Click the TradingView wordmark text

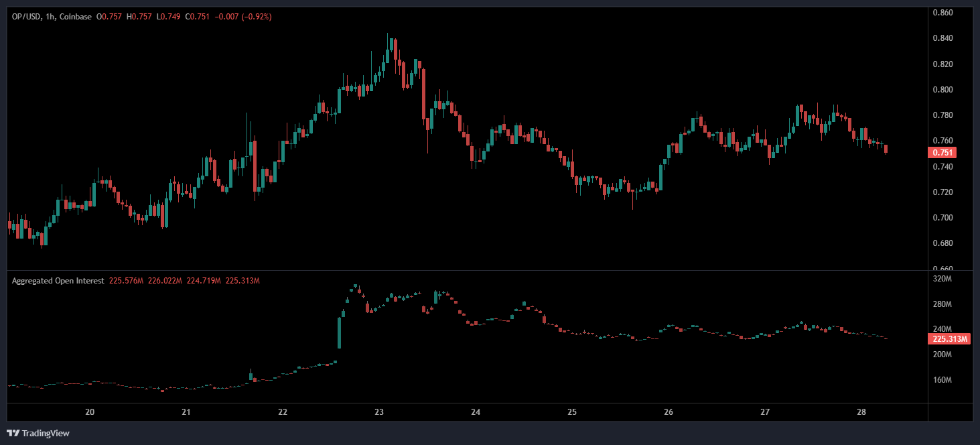click(46, 433)
